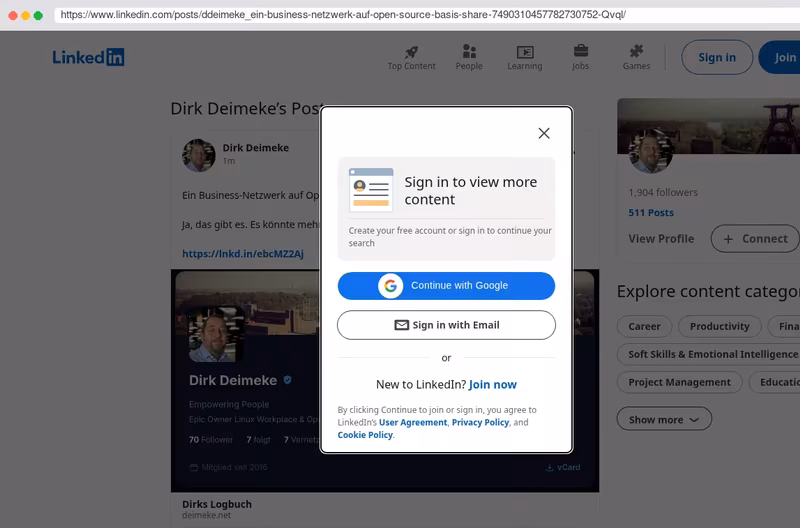Select the Career category chip
Screen dimensions: 800x528
tap(644, 326)
